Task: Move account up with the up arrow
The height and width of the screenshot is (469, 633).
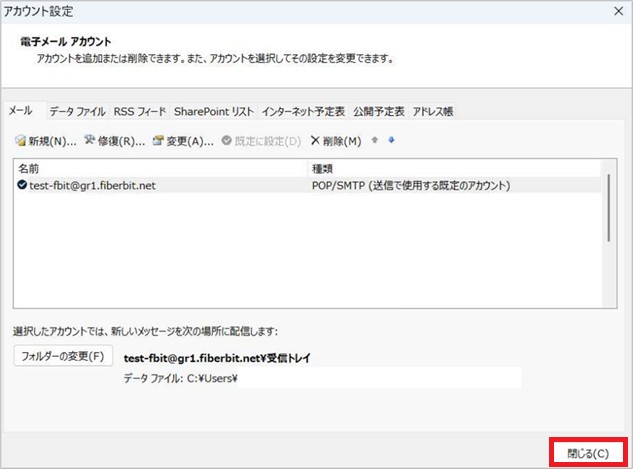Action: 375,140
